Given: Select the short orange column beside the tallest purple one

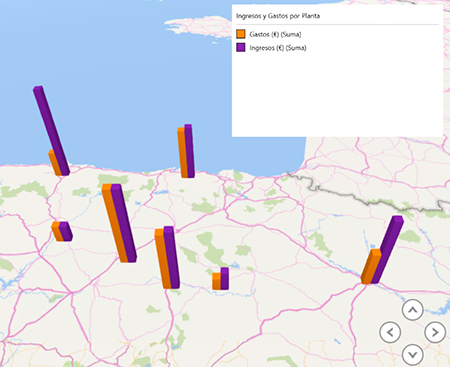Looking at the screenshot, I should tap(54, 163).
